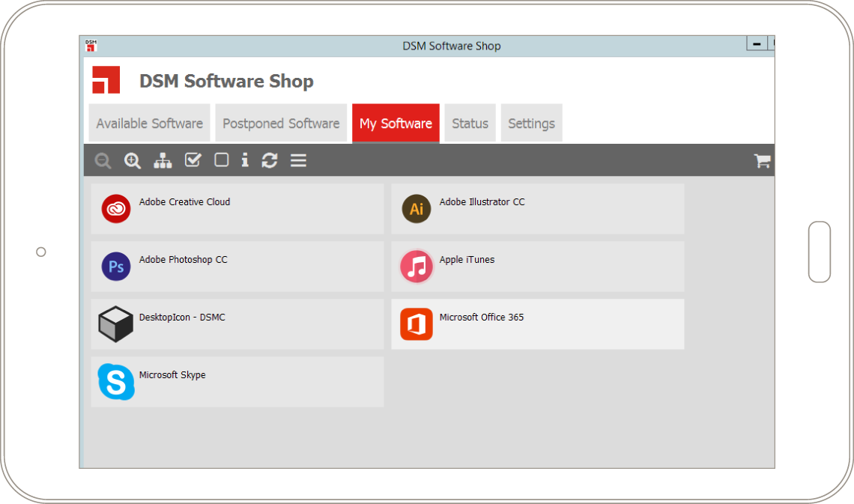Select the Apple iTunes music note icon
The image size is (854, 504).
point(417,266)
